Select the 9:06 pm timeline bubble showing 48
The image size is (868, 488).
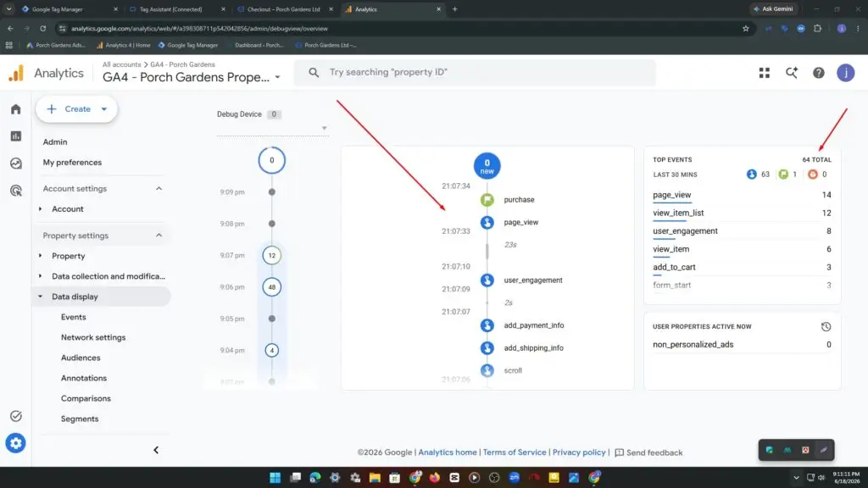click(272, 287)
